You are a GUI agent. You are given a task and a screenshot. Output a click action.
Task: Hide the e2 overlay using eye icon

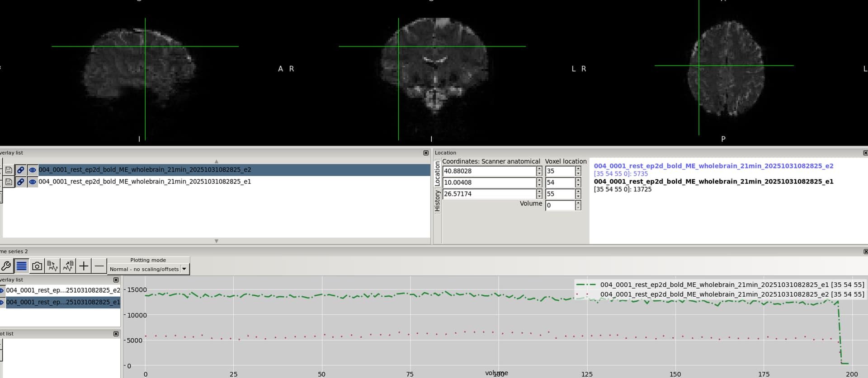pos(33,170)
